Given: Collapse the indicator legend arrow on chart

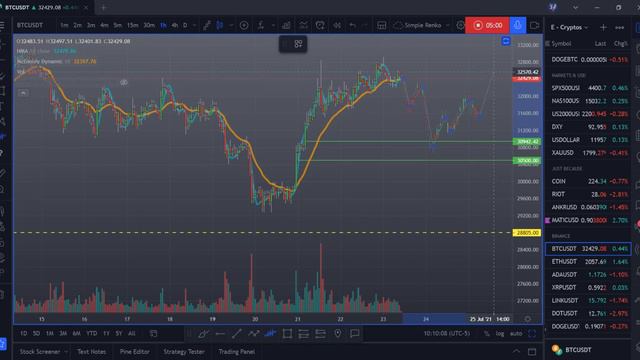Looking at the screenshot, I should pyautogui.click(x=23, y=93).
